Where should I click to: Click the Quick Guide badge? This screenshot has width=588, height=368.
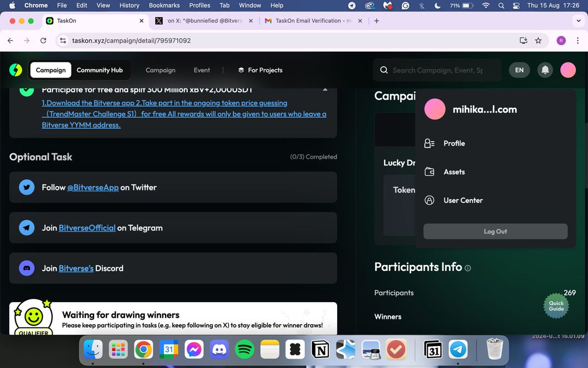556,306
